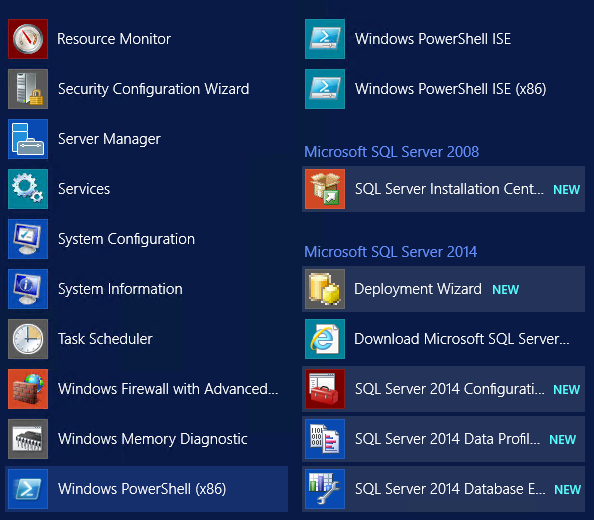Click the NEW badge beside Deployment Wizard
The width and height of the screenshot is (594, 520).
click(505, 289)
